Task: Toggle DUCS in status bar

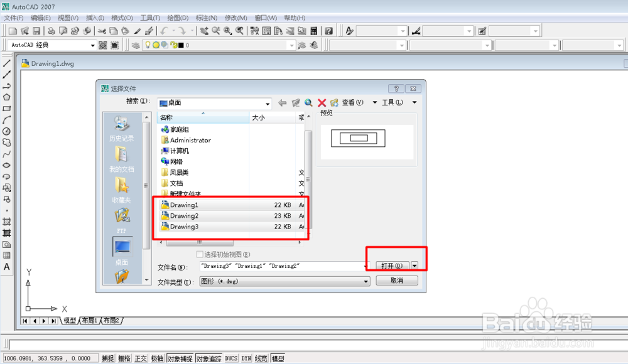Action: tap(231, 358)
